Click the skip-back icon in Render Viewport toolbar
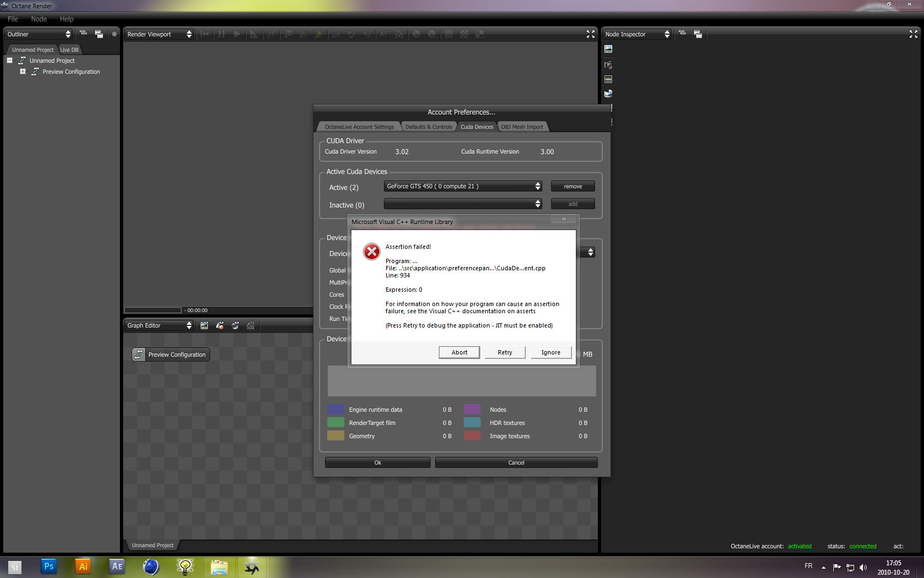The height and width of the screenshot is (578, 924). coord(205,34)
